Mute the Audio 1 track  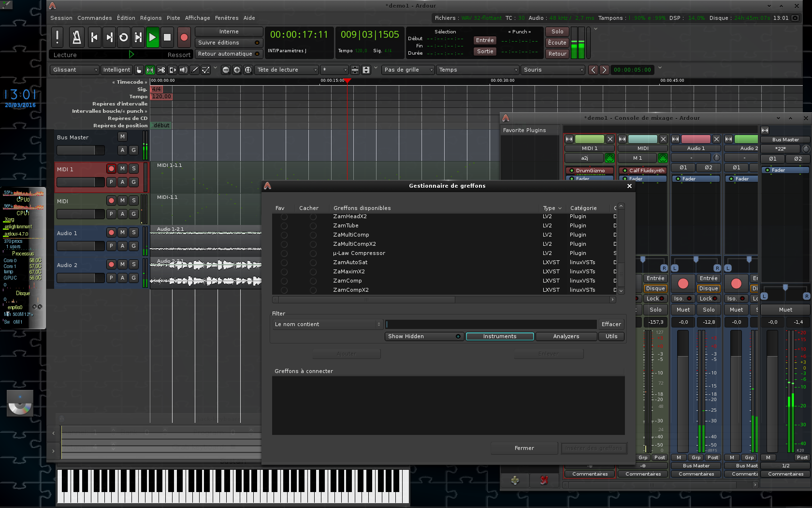[x=123, y=233]
